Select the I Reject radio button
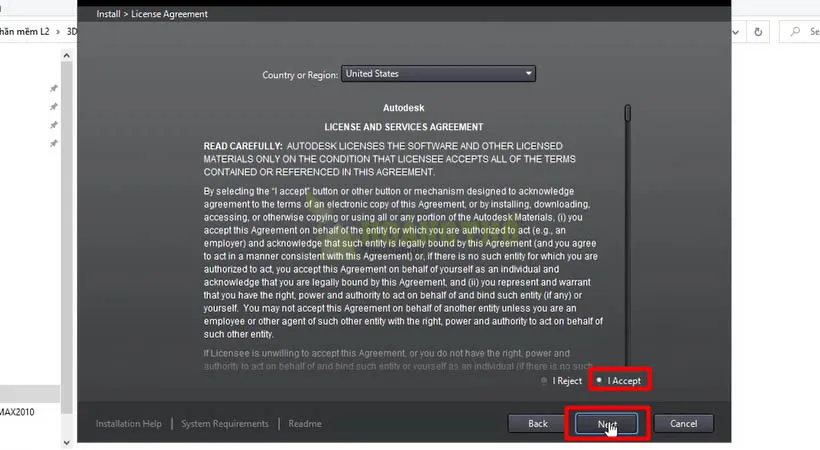Screen dimensions: 820x450 click(544, 380)
